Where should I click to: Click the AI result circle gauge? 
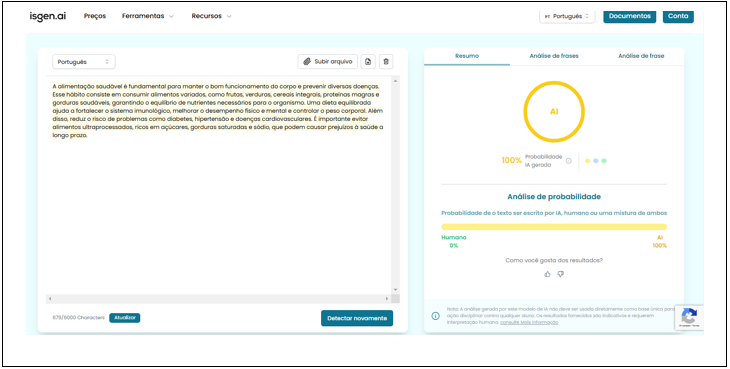point(554,112)
